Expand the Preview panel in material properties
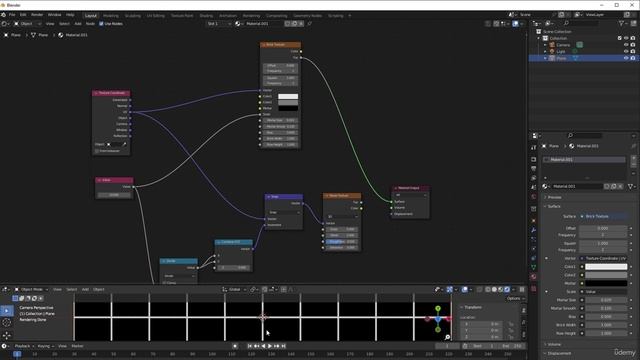The image size is (640, 360). coord(555,198)
